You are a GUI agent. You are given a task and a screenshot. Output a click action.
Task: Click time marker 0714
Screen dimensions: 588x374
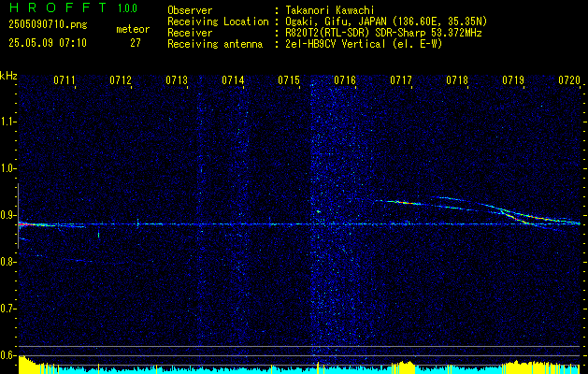click(x=233, y=80)
